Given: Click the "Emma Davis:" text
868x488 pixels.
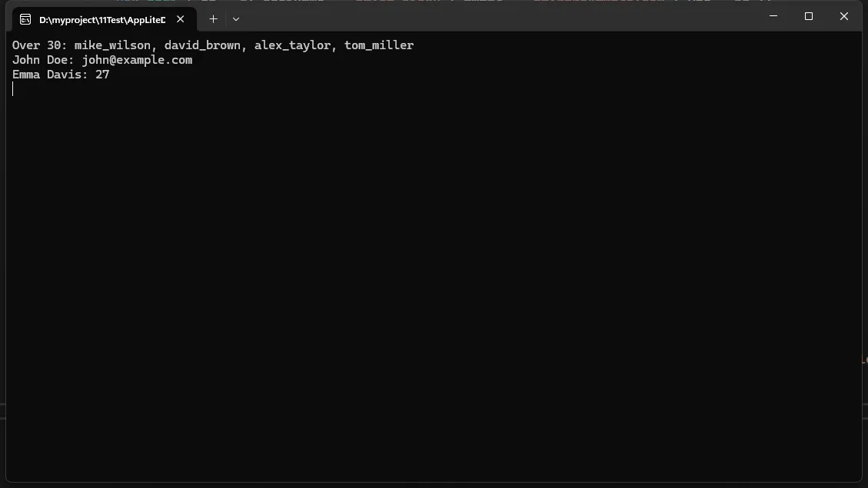Looking at the screenshot, I should tap(50, 75).
